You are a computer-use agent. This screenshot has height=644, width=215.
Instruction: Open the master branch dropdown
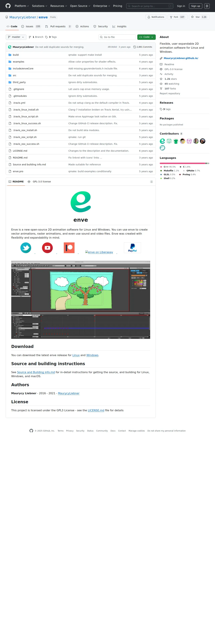click(x=16, y=37)
